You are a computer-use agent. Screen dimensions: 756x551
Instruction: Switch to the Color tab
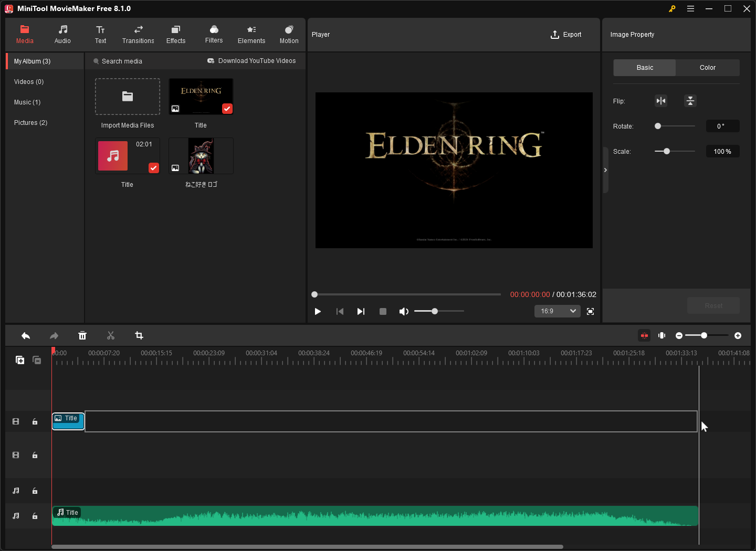[707, 68]
